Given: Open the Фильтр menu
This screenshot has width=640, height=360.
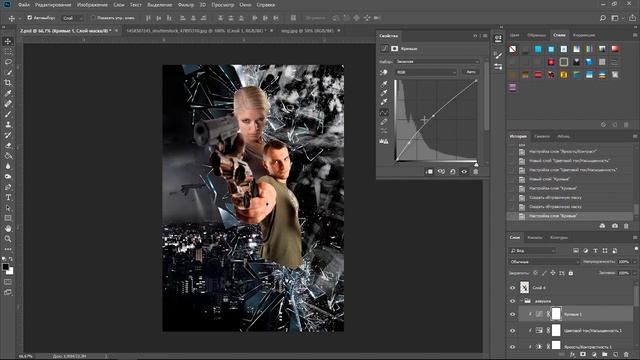Looking at the screenshot, I should coord(186,5).
